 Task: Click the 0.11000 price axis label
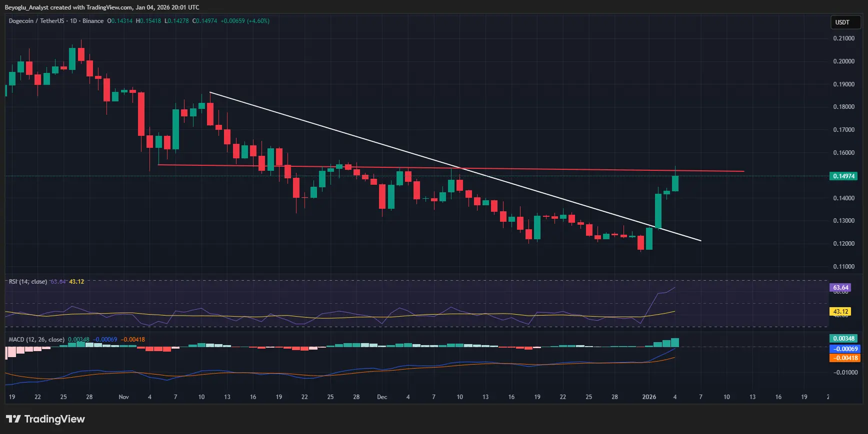point(843,267)
